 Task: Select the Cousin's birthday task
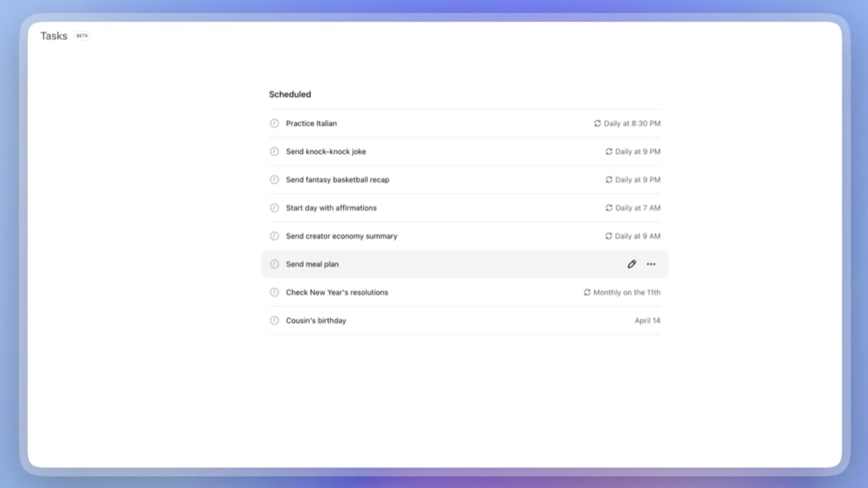click(x=316, y=320)
